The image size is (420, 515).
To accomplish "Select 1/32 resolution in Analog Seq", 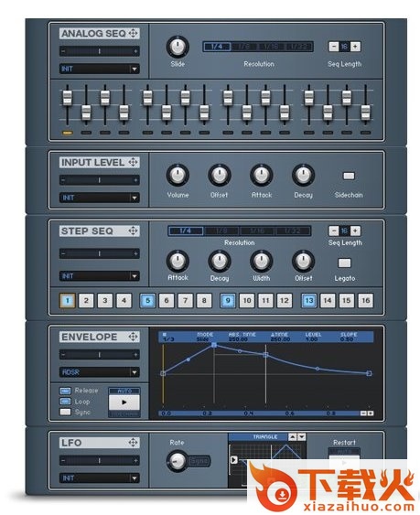I will coord(298,47).
